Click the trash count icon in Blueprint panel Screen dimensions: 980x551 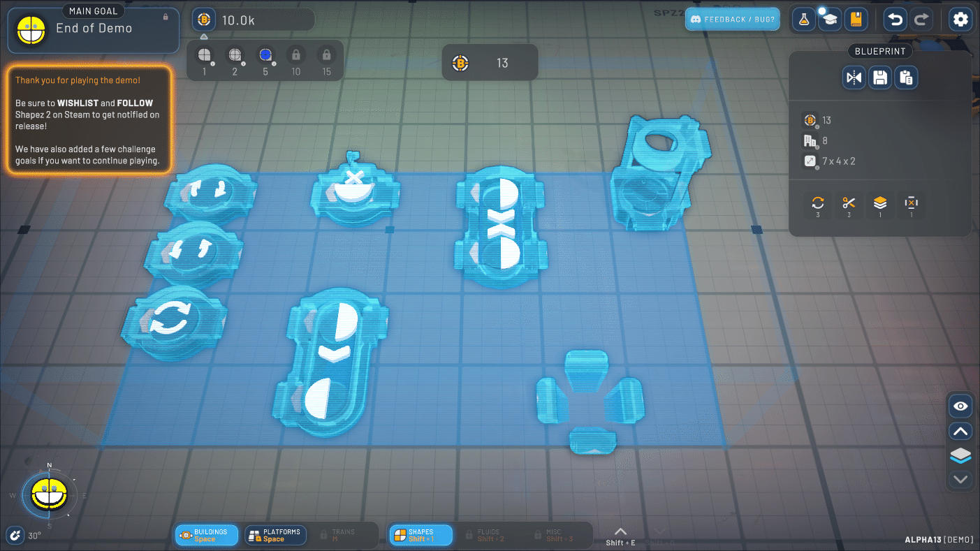(911, 205)
